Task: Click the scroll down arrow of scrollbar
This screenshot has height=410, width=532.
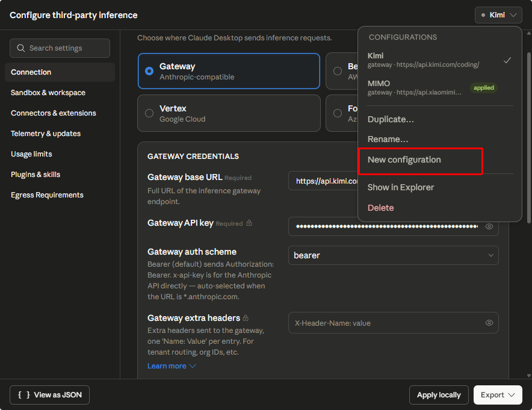Action: tap(528, 375)
